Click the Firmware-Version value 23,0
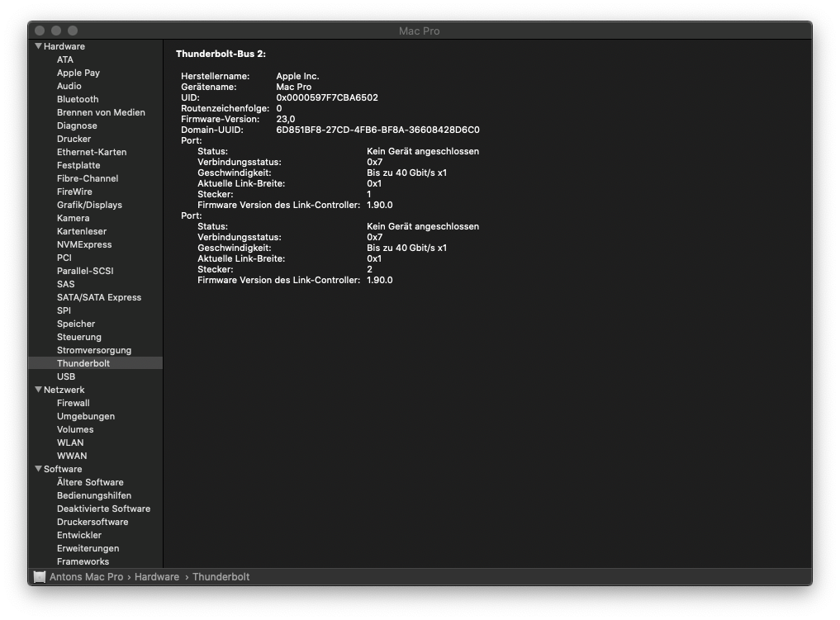Viewport: 840px width, 620px height. 286,119
